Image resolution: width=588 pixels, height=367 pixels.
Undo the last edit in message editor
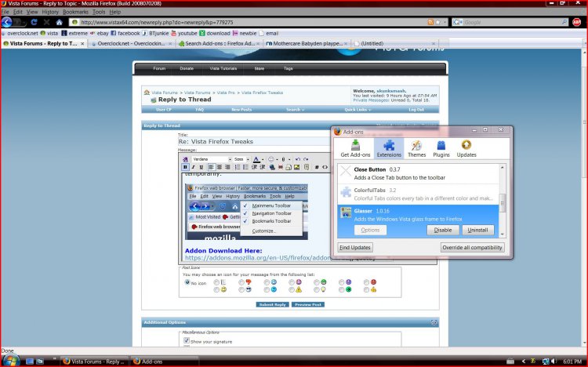[298, 159]
